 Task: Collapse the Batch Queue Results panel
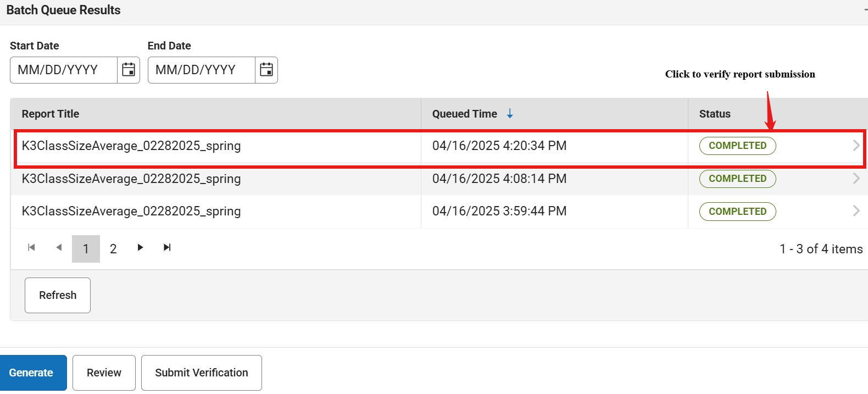pos(865,10)
